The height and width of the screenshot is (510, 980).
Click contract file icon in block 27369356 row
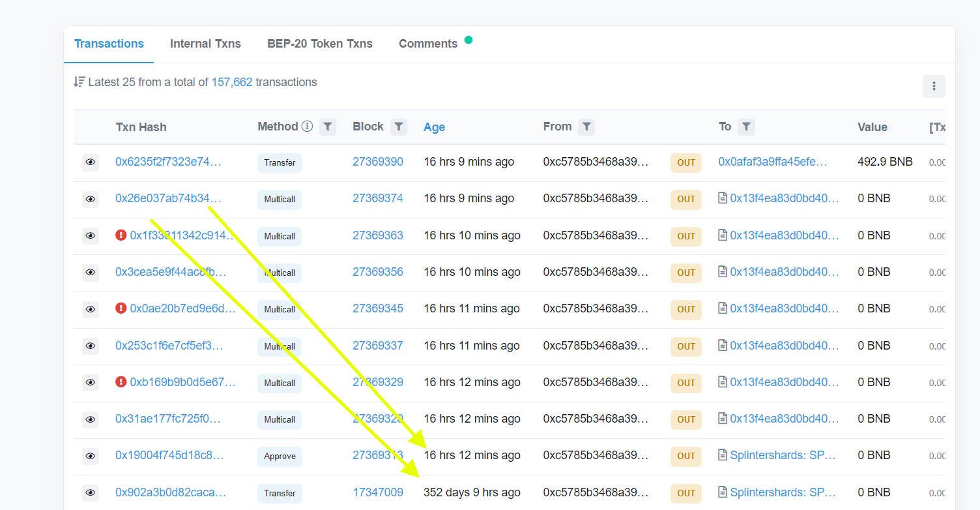[x=723, y=272]
